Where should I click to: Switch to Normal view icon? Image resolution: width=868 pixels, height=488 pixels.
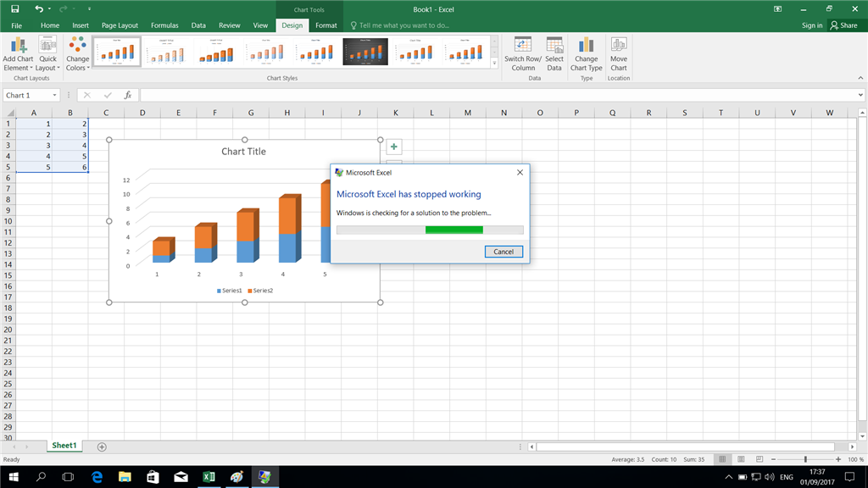(x=722, y=459)
